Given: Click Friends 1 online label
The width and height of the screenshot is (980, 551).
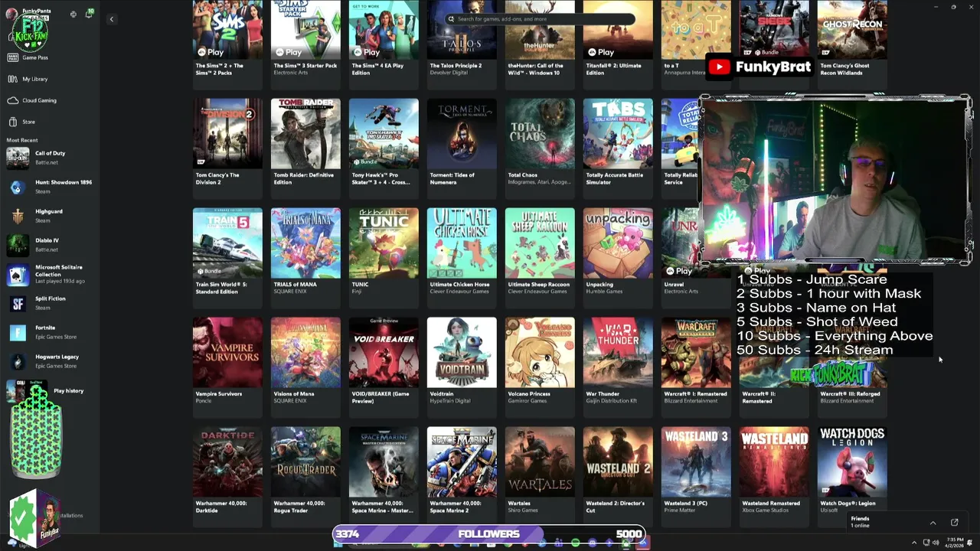Looking at the screenshot, I should click(x=860, y=522).
